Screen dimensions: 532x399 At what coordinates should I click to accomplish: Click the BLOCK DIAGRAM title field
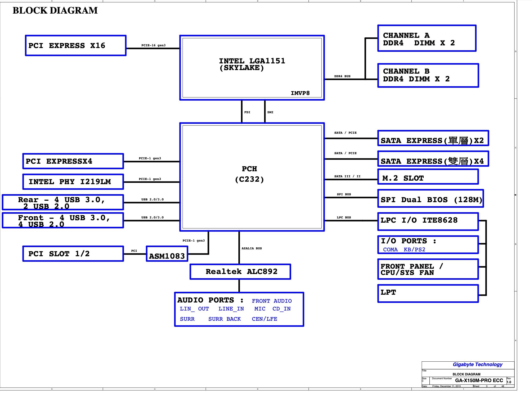467,375
